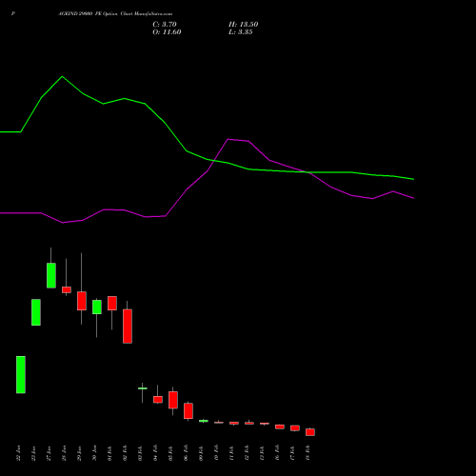Click the green doji candle above 03 Feb
The image size is (476, 476).
pyautogui.click(x=143, y=388)
